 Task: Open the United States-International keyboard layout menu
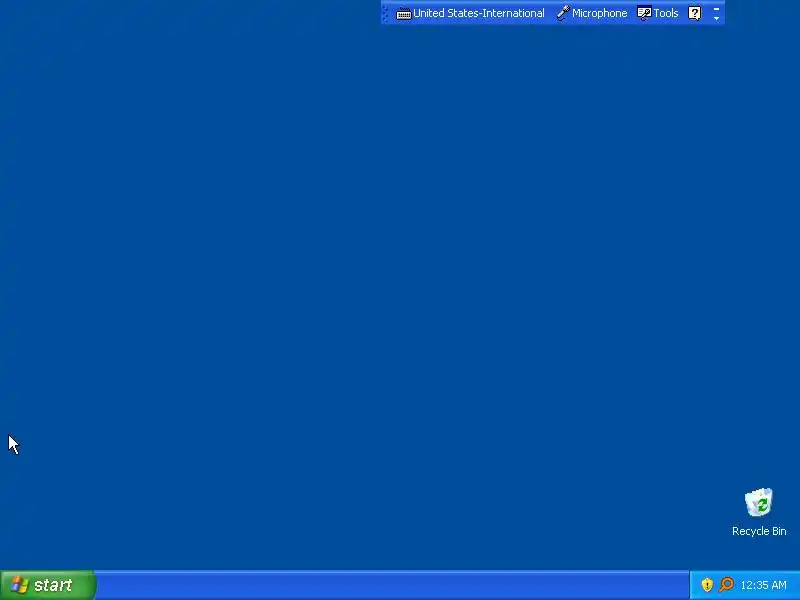click(x=470, y=13)
